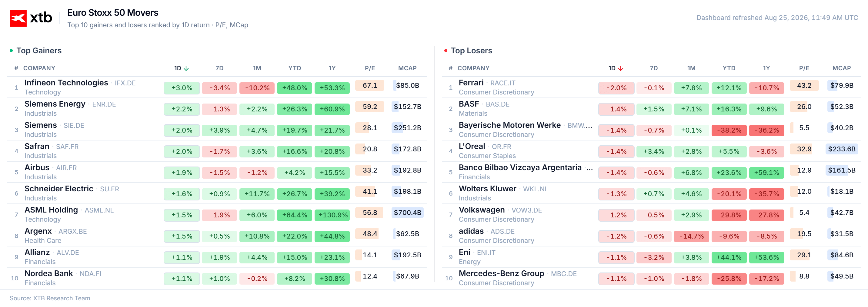
Task: Click L'Oreal $233.6B market cap cell
Action: (x=842, y=149)
